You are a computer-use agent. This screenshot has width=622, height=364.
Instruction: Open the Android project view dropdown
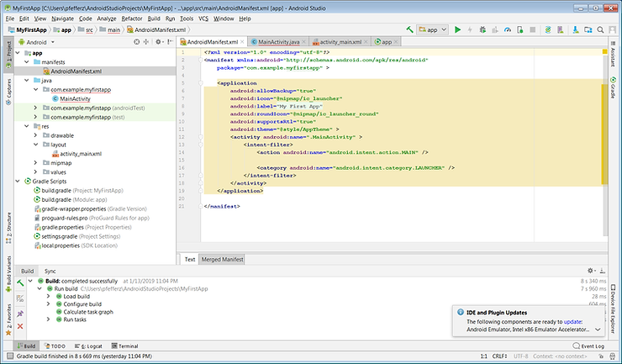36,42
